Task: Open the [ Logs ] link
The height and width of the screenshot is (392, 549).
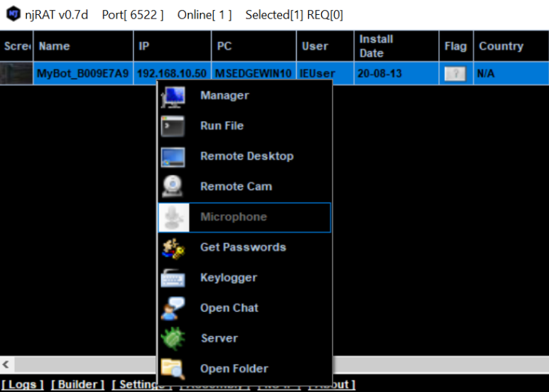Action: pyautogui.click(x=23, y=385)
